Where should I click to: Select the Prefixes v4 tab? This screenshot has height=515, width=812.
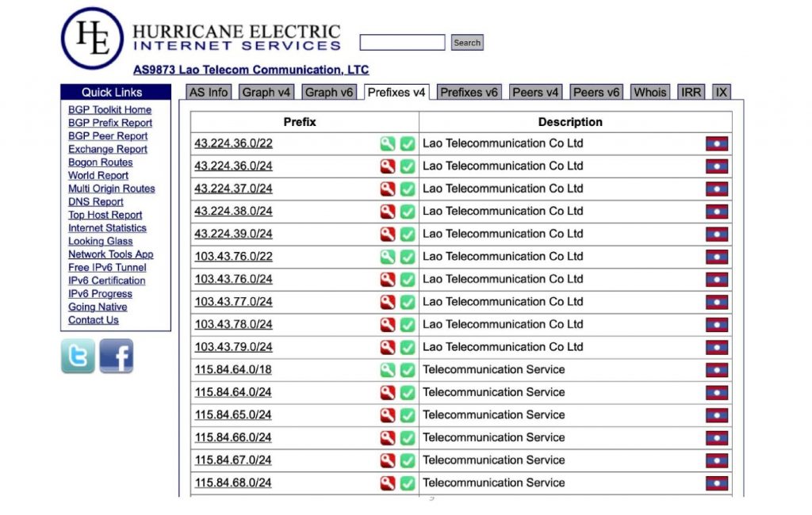(x=396, y=92)
